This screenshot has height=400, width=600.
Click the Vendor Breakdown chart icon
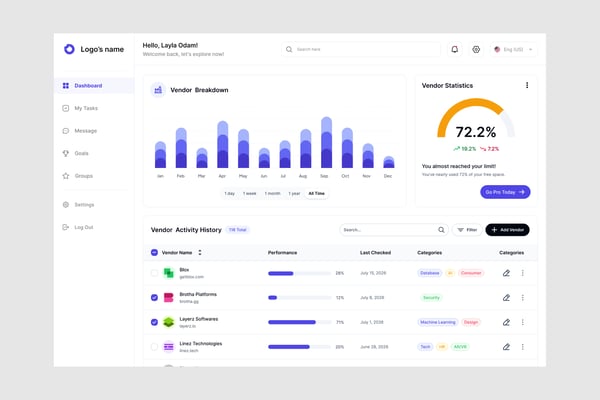[158, 90]
